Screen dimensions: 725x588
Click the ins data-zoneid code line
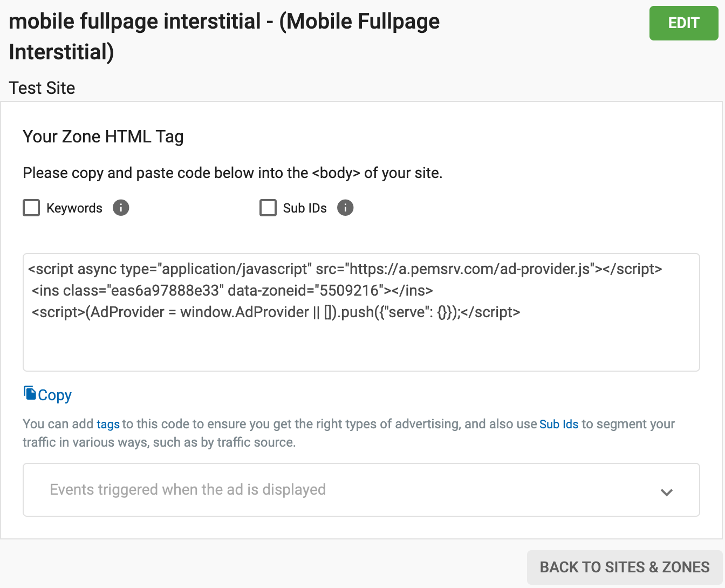click(232, 290)
